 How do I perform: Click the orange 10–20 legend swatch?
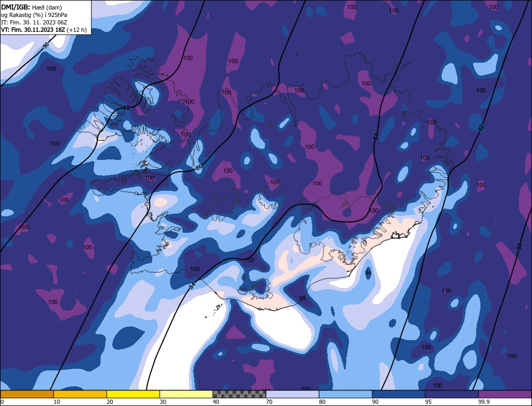pyautogui.click(x=80, y=394)
